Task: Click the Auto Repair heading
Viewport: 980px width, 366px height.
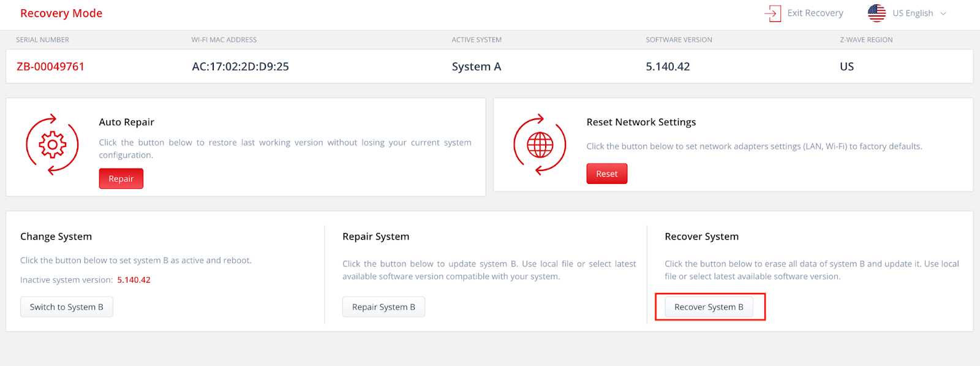Action: tap(127, 122)
